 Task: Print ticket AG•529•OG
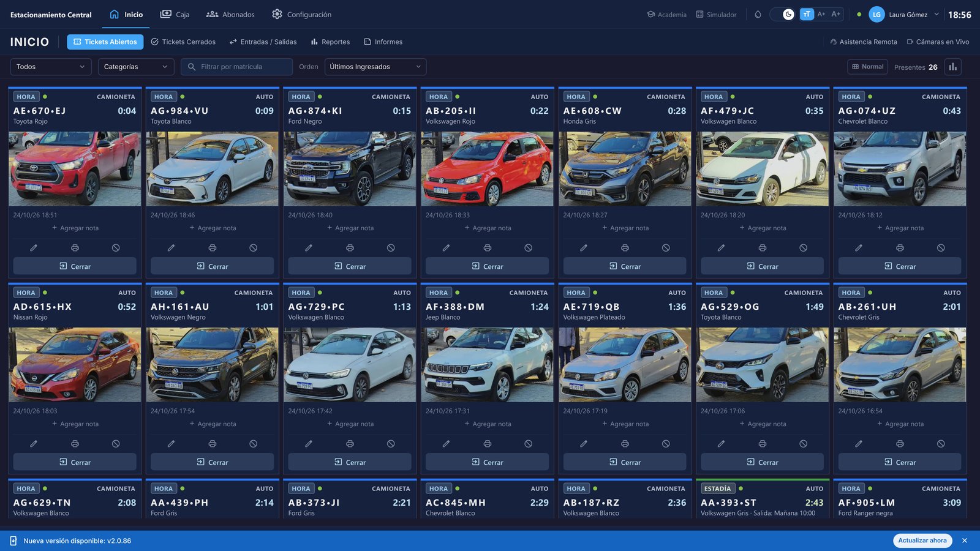pyautogui.click(x=762, y=444)
